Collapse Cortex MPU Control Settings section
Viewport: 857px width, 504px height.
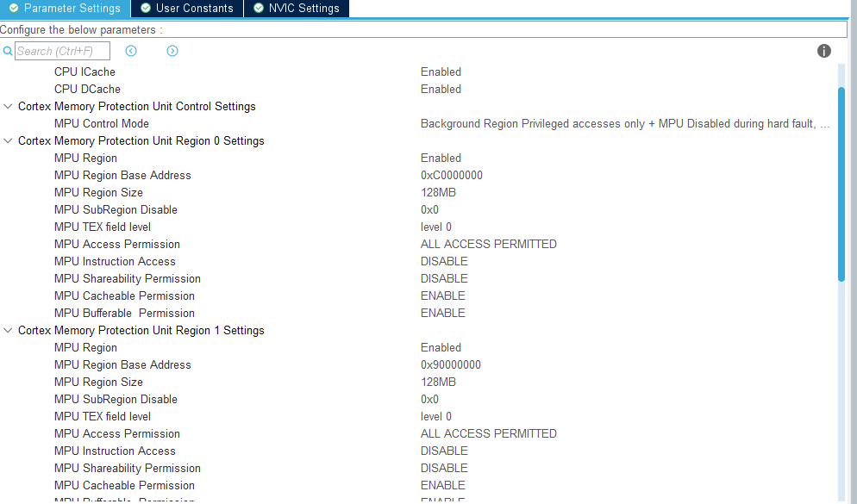[9, 107]
